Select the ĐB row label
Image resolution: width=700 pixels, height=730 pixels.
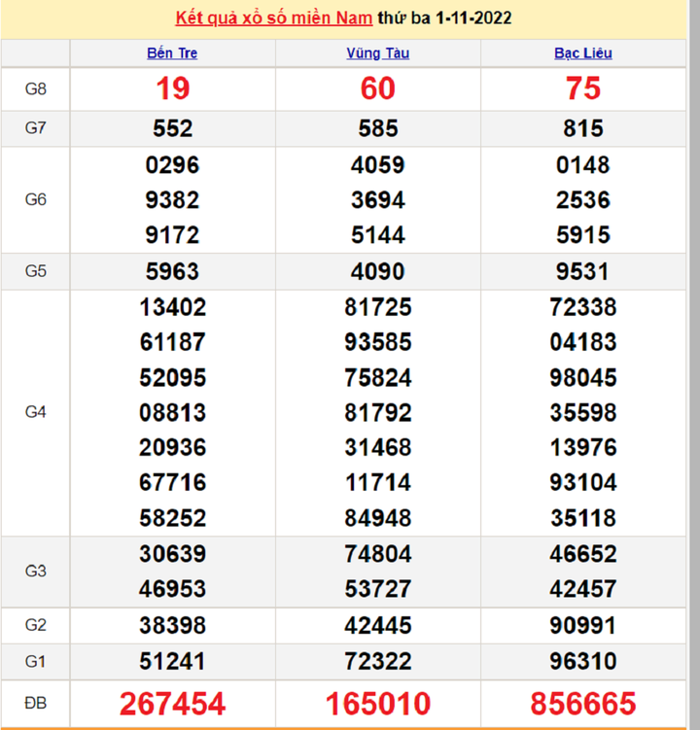(36, 703)
